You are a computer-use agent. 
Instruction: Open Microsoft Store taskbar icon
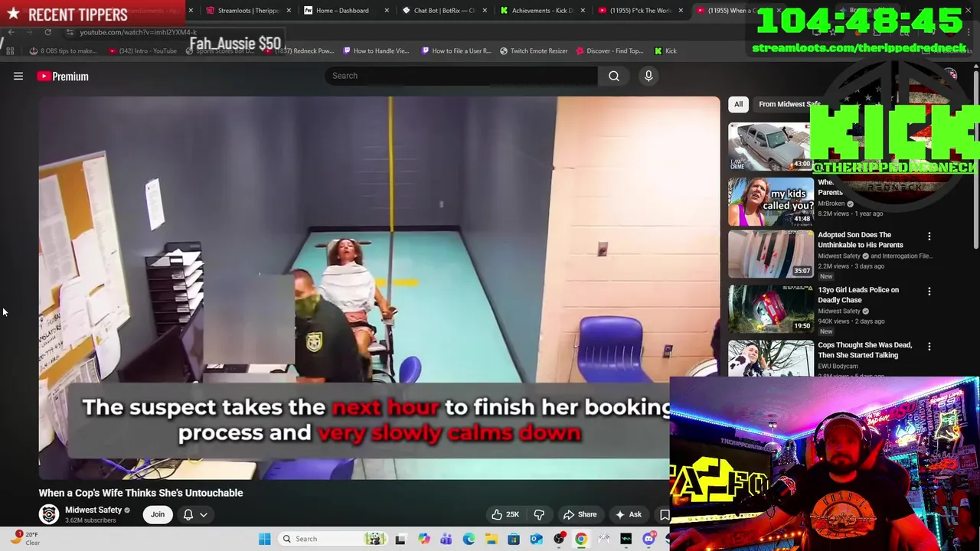click(514, 539)
